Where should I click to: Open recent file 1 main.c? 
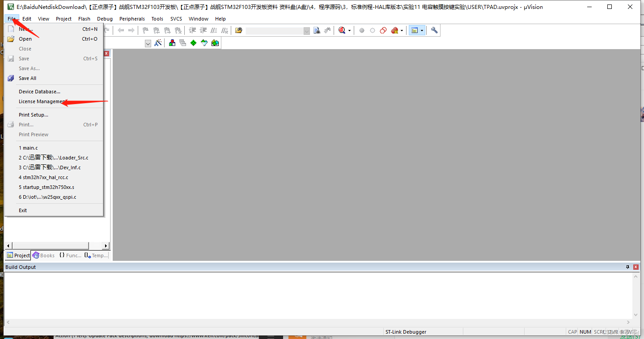coord(54,148)
